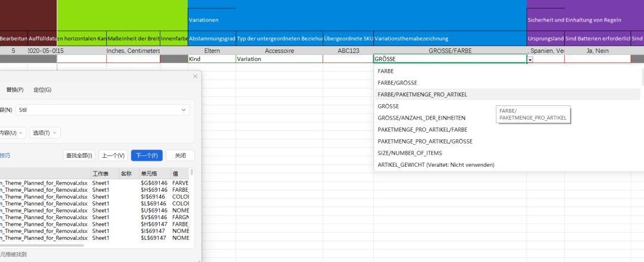Image resolution: width=644 pixels, height=262 pixels.
Task: Select the example cell Accessoire
Action: click(279, 51)
